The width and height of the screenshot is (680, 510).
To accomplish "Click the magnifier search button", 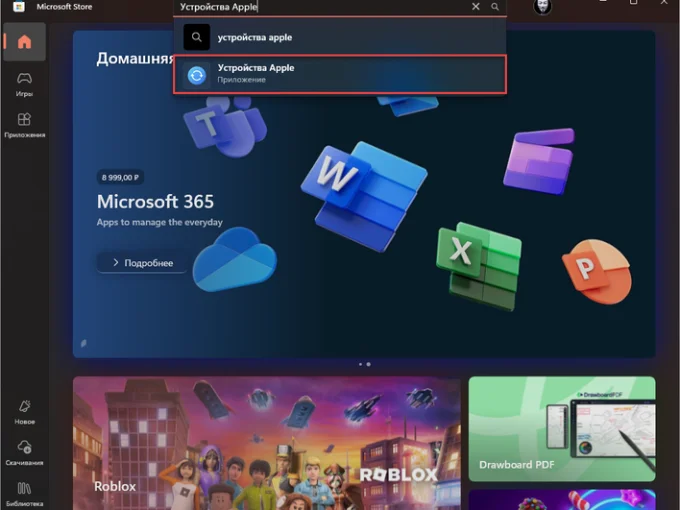I will tap(495, 7).
